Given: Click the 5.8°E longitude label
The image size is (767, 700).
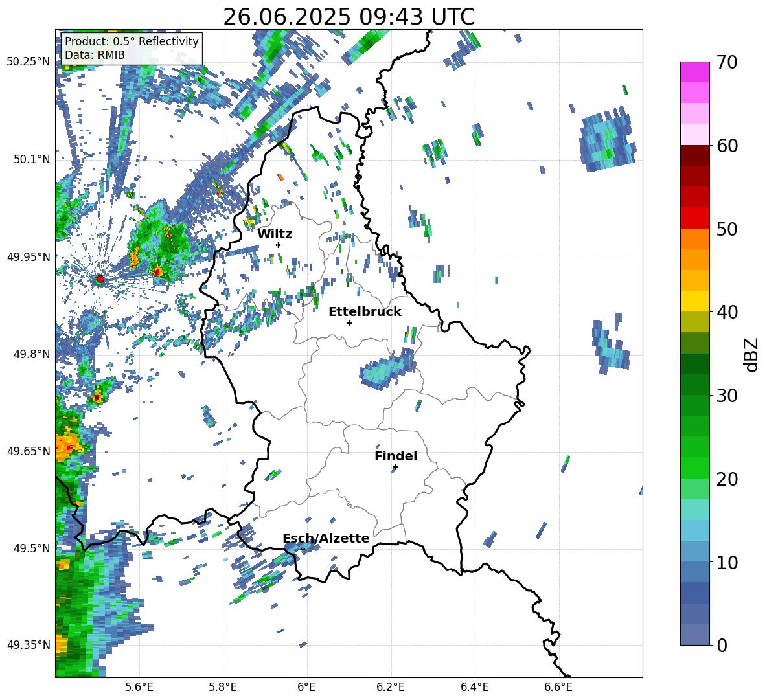Looking at the screenshot, I should [223, 687].
